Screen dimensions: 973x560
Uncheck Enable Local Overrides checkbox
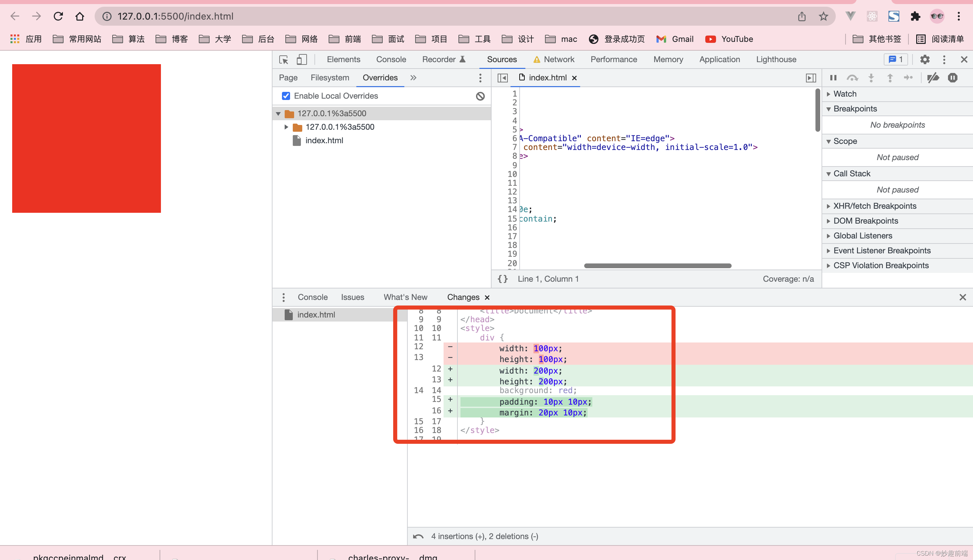tap(286, 96)
